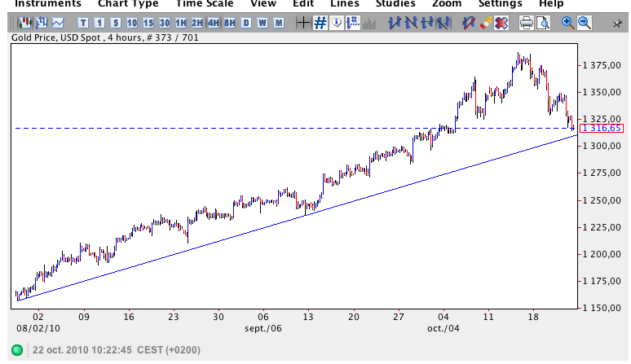Switch to the bar chart type icon
The width and height of the screenshot is (631, 364).
click(41, 22)
